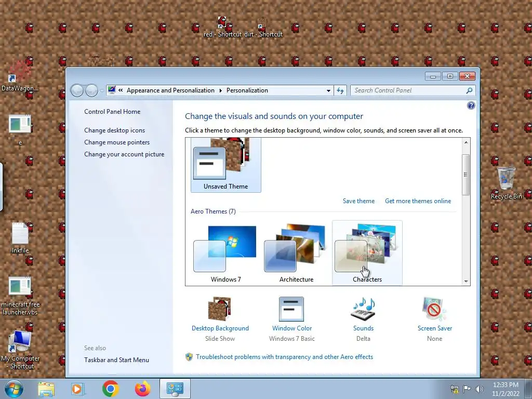Open the Window Color icon
This screenshot has height=399, width=532.
pos(291,309)
